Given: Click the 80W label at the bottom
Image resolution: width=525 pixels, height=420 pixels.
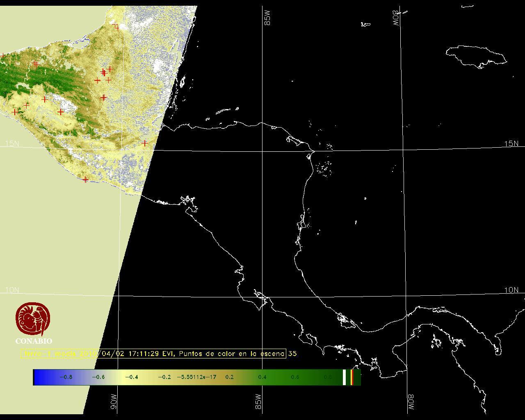Looking at the screenshot, I should point(410,402).
